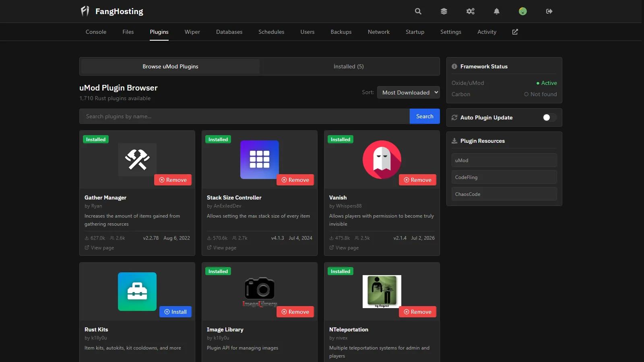
Task: Open the Schedules tab
Action: point(271,32)
